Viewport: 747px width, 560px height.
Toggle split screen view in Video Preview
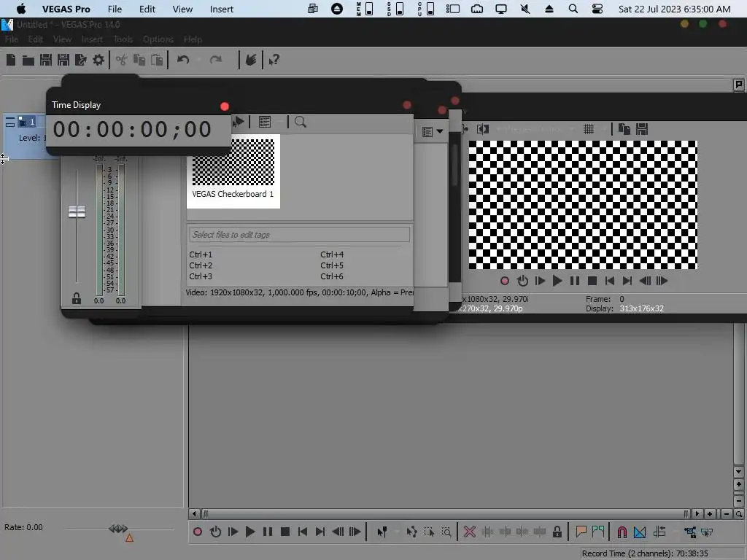point(483,129)
